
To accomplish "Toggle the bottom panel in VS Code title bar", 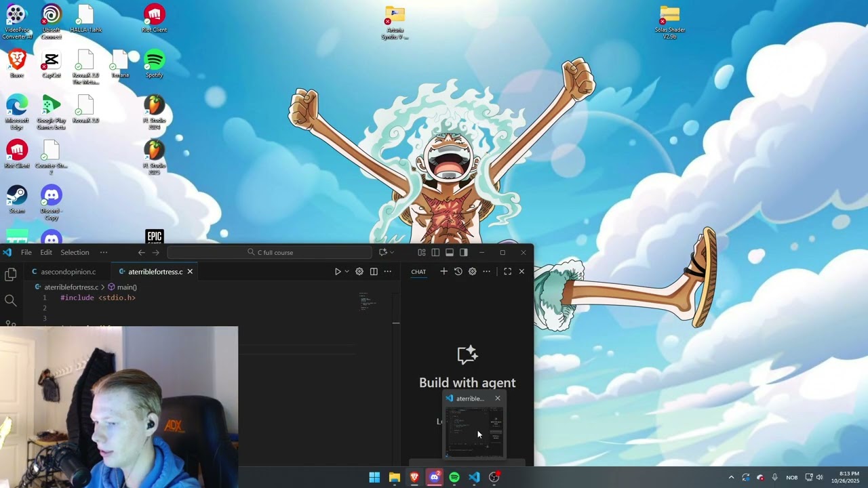I will coord(450,252).
